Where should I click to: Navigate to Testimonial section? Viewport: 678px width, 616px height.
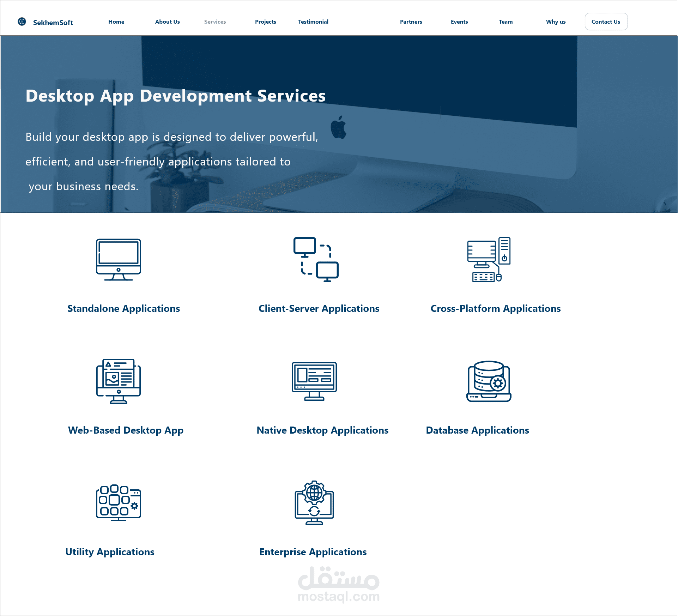tap(313, 22)
